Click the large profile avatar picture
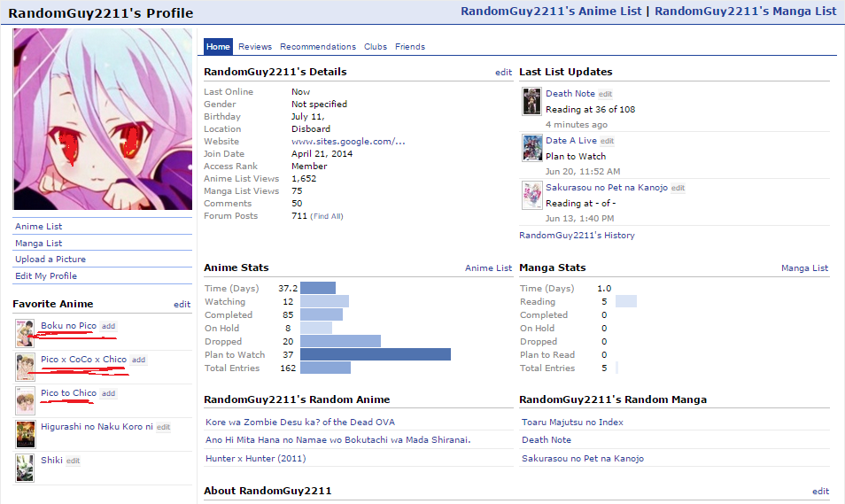Screen dimensions: 845x504 coord(103,119)
